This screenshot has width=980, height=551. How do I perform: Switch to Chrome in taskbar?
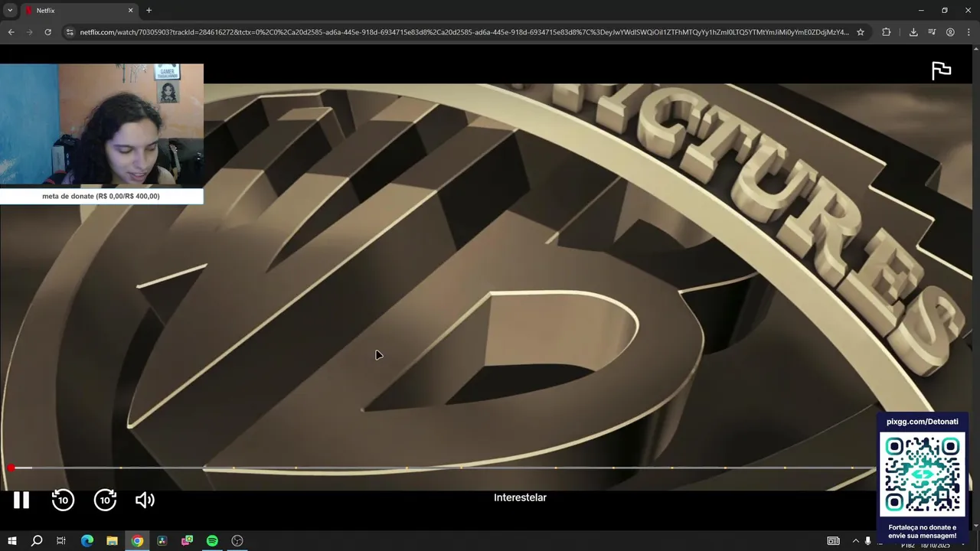tap(137, 540)
